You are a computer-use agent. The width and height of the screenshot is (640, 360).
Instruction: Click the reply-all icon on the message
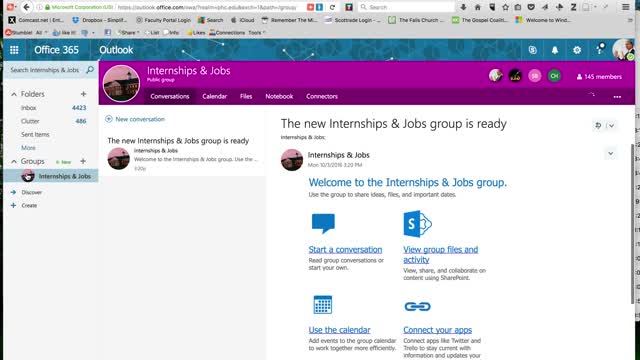tap(598, 125)
